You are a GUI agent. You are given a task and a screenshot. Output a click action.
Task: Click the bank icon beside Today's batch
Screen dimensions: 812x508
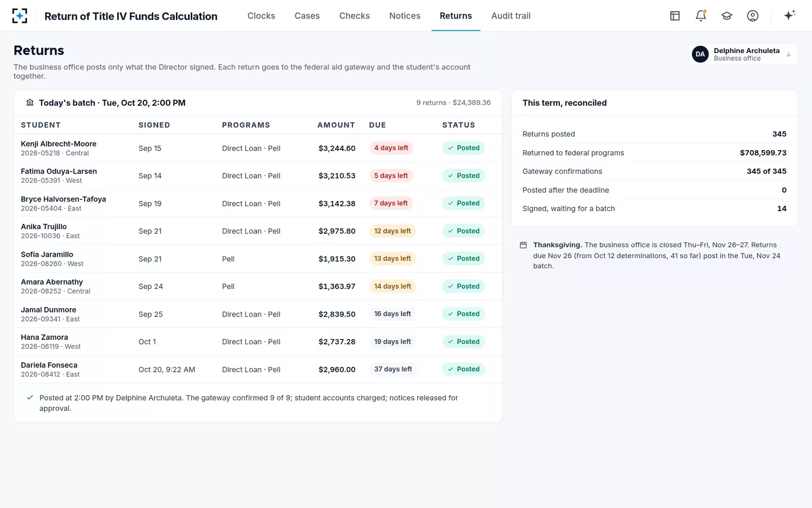tap(30, 103)
